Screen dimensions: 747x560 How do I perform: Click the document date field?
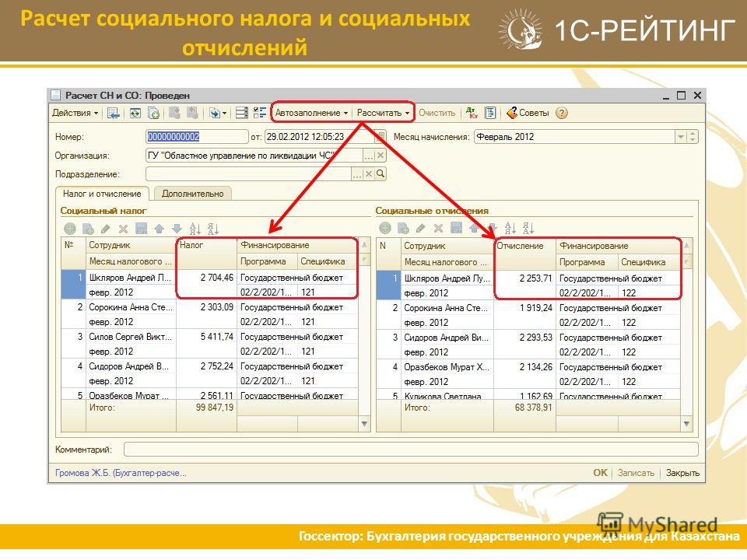319,137
